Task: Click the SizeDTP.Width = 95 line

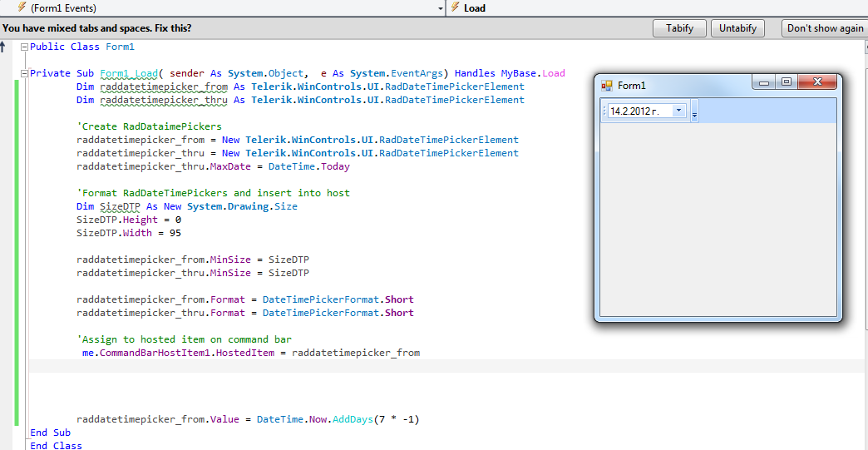Action: [x=128, y=233]
